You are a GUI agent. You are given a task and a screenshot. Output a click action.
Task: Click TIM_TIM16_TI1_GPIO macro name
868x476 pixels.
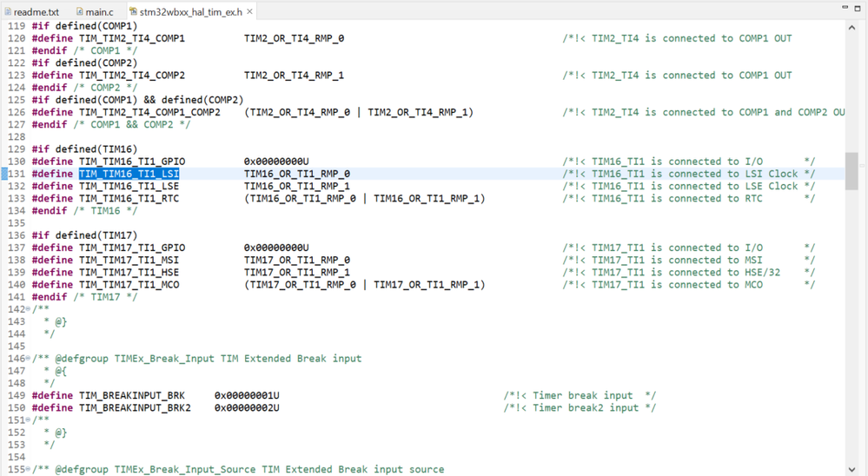pyautogui.click(x=132, y=162)
